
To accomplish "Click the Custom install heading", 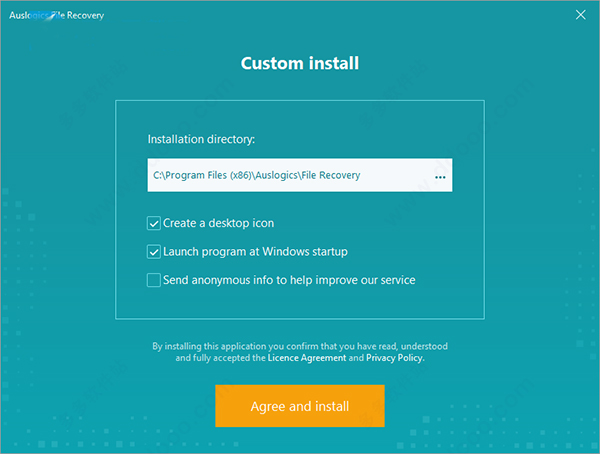I will [x=300, y=63].
